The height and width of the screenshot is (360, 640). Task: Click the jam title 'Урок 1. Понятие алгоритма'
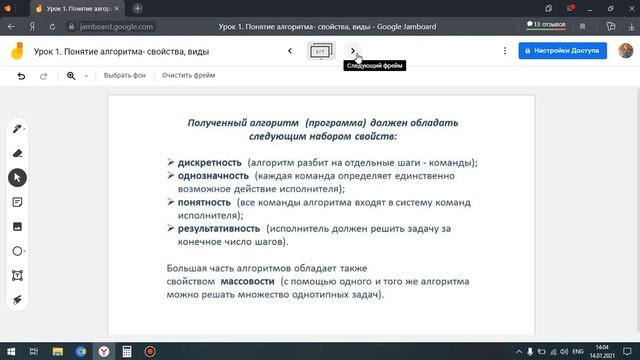[x=122, y=51]
